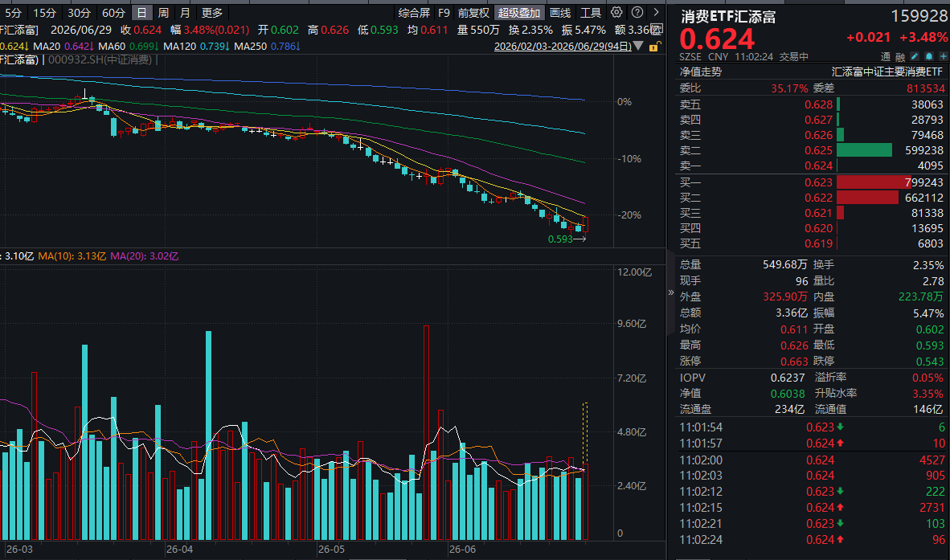Open the chart settings gear icon
Image resolution: width=950 pixels, height=560 pixels.
coord(616,12)
